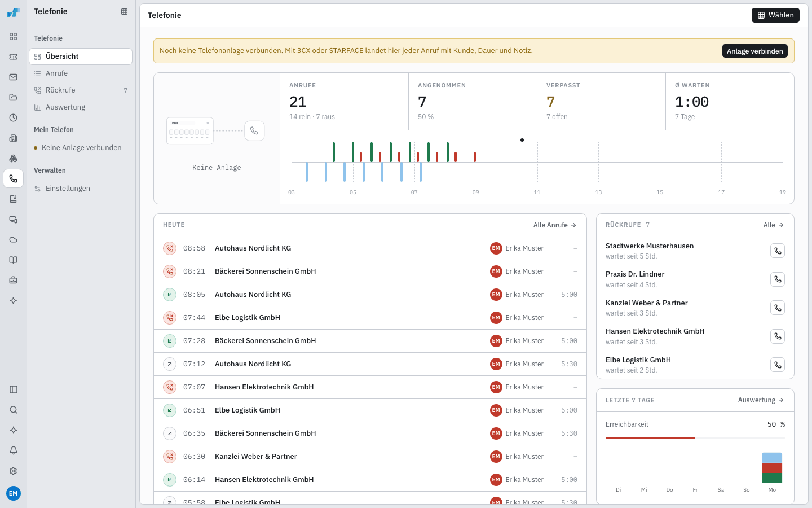This screenshot has height=508, width=812.
Task: Open the notifications bell icon
Action: pyautogui.click(x=14, y=450)
